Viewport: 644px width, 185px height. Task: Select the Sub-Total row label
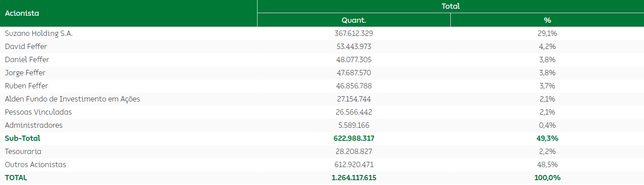pos(22,138)
